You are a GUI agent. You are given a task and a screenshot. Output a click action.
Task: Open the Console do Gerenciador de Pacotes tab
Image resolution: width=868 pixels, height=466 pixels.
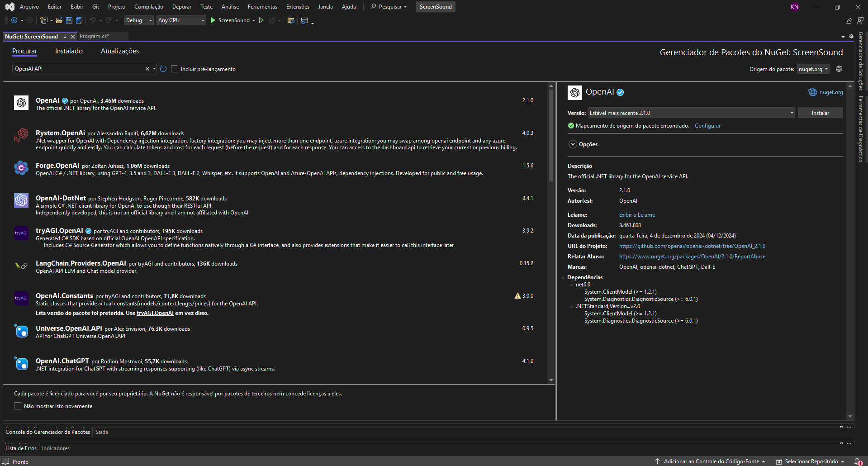[47, 432]
